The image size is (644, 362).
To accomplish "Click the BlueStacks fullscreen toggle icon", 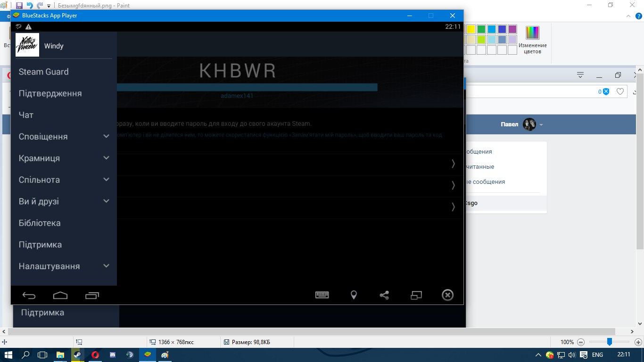I will point(416,295).
